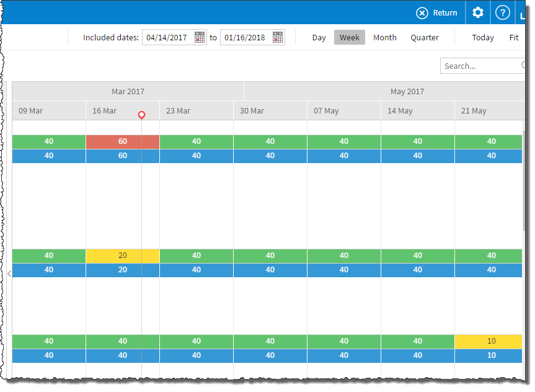
Task: Edit the start date field 04/14/2017
Action: point(167,38)
